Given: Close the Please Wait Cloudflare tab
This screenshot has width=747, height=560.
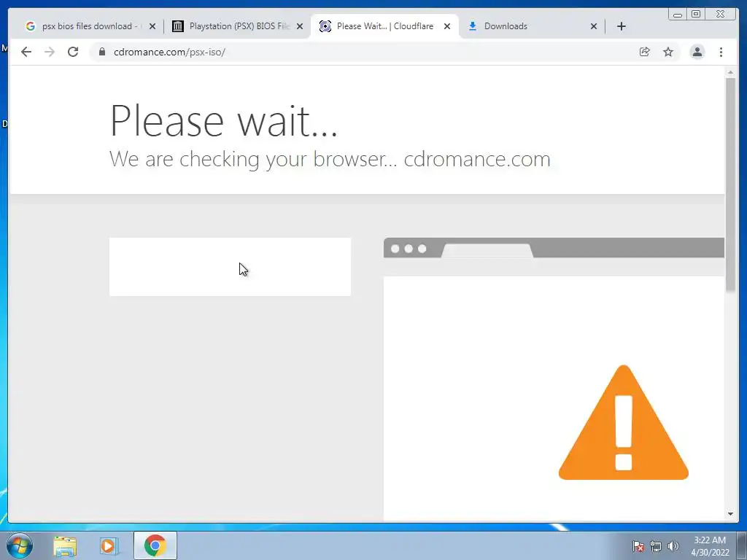Looking at the screenshot, I should tap(447, 26).
